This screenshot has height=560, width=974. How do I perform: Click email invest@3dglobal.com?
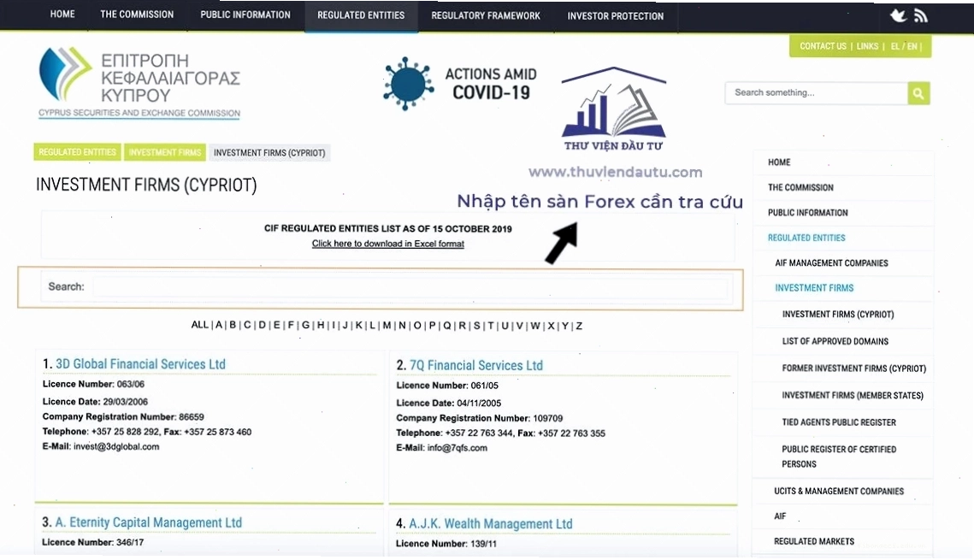116,446
